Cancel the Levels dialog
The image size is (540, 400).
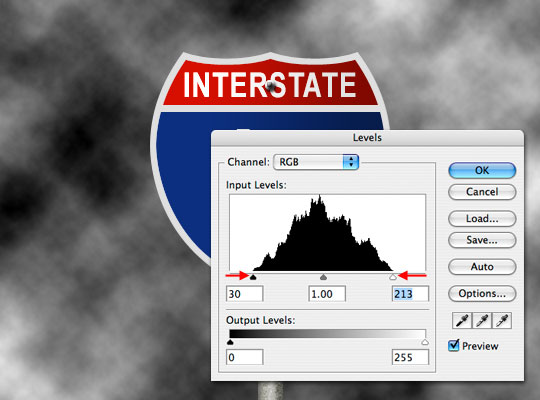(x=482, y=192)
